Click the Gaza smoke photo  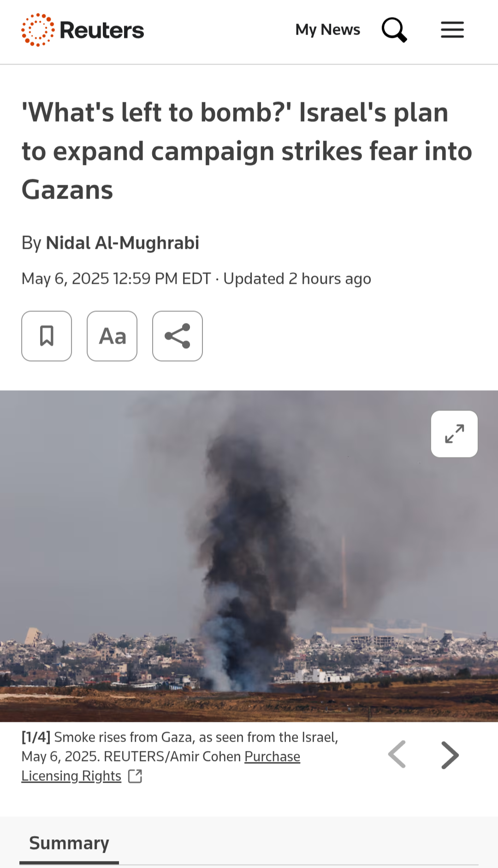[x=249, y=556]
